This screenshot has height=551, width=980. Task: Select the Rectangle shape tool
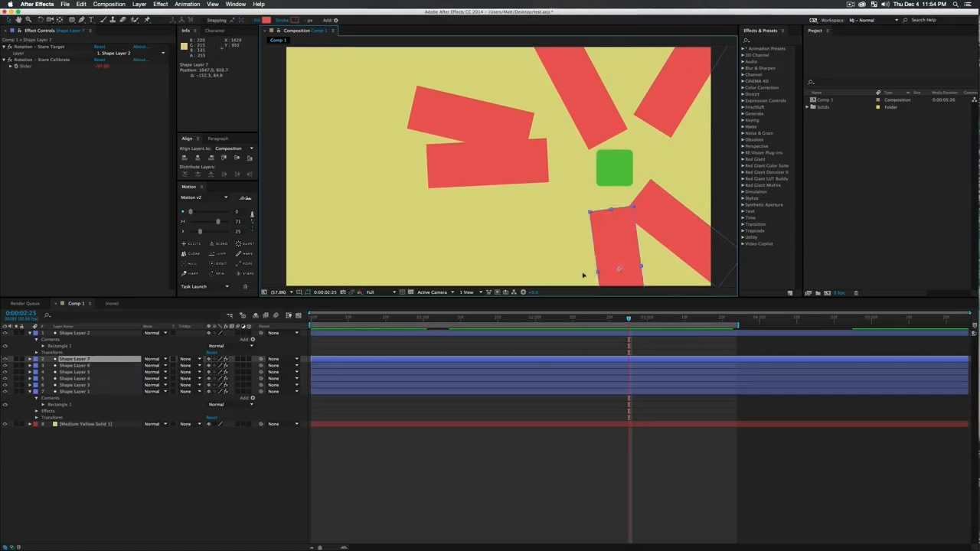point(72,20)
